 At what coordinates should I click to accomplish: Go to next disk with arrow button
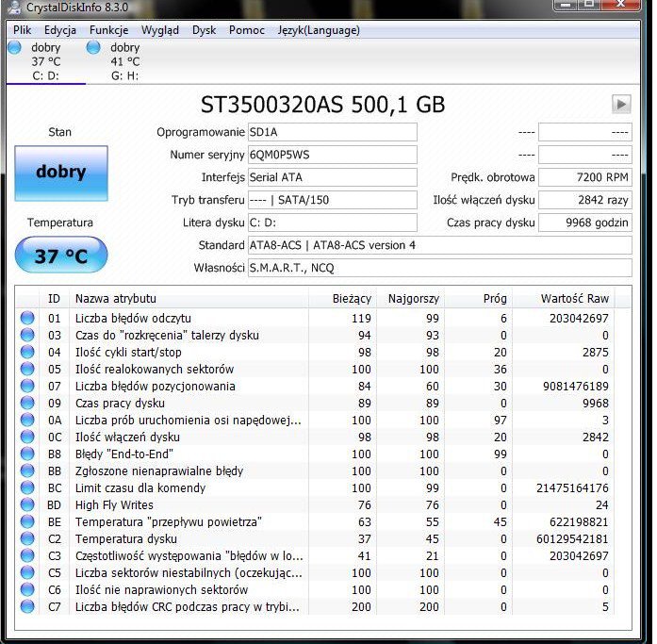[621, 105]
